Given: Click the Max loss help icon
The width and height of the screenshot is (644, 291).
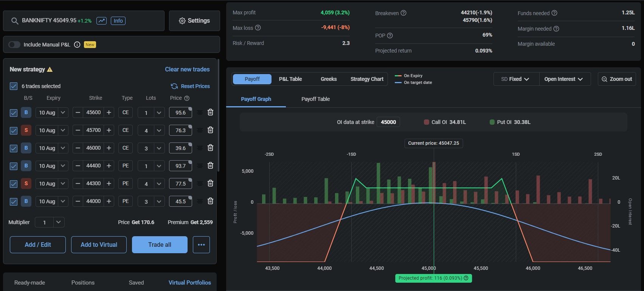Looking at the screenshot, I should pyautogui.click(x=258, y=28).
